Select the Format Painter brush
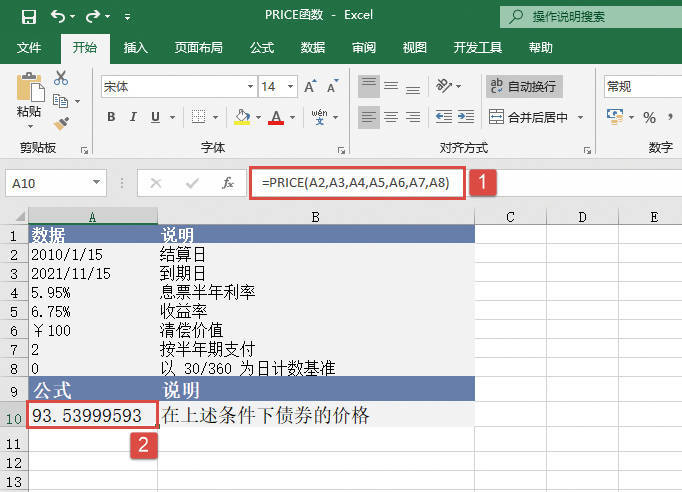Image resolution: width=682 pixels, height=492 pixels. [x=62, y=122]
